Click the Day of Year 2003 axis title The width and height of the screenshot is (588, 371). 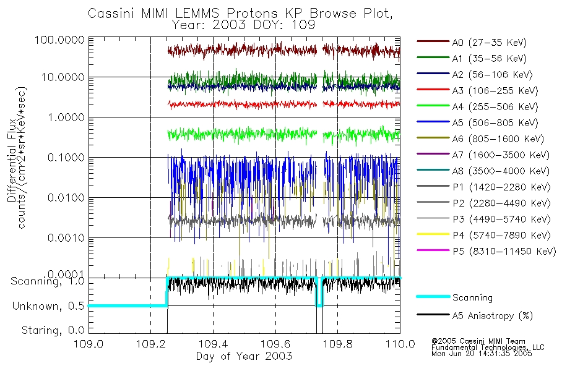tap(244, 356)
